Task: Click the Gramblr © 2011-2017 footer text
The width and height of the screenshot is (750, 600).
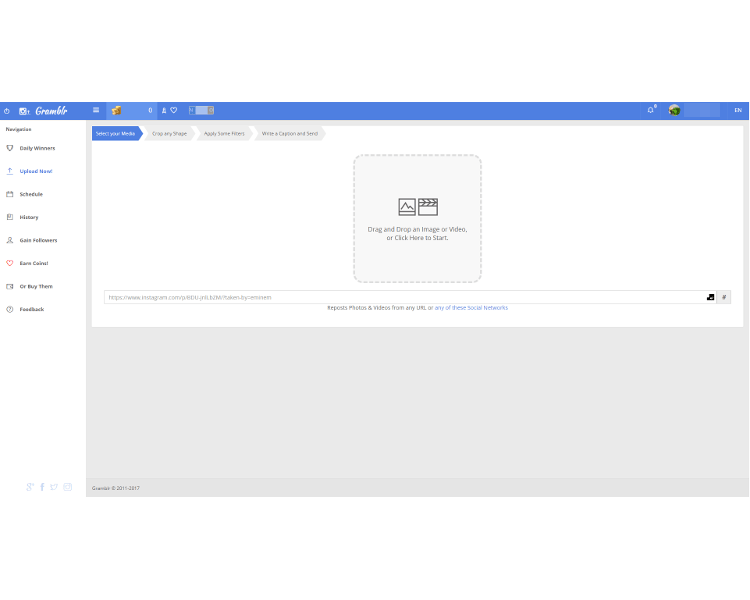Action: 116,488
